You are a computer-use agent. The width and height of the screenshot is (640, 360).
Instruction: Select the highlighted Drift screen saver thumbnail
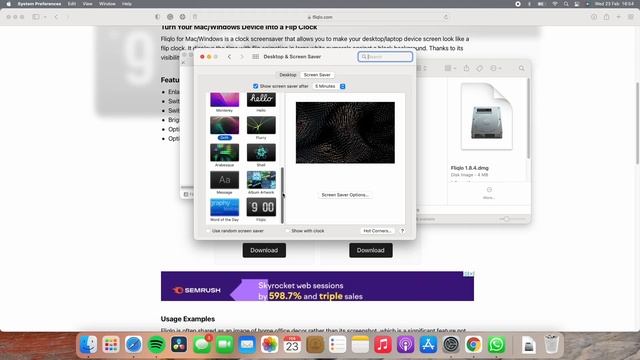pos(224,125)
